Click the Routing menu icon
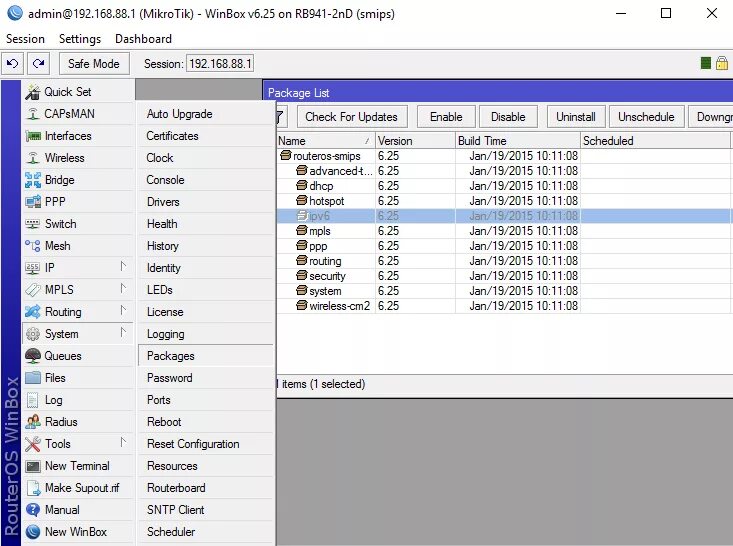This screenshot has height=546, width=733. coord(33,312)
